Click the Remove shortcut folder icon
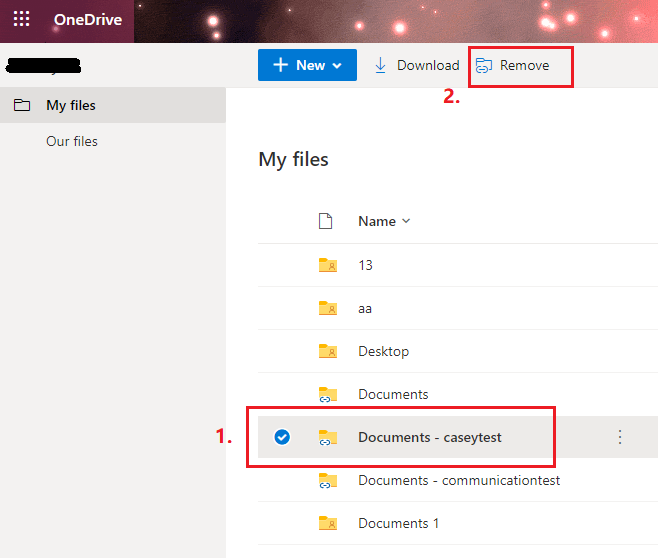The image size is (658, 558). pos(483,65)
